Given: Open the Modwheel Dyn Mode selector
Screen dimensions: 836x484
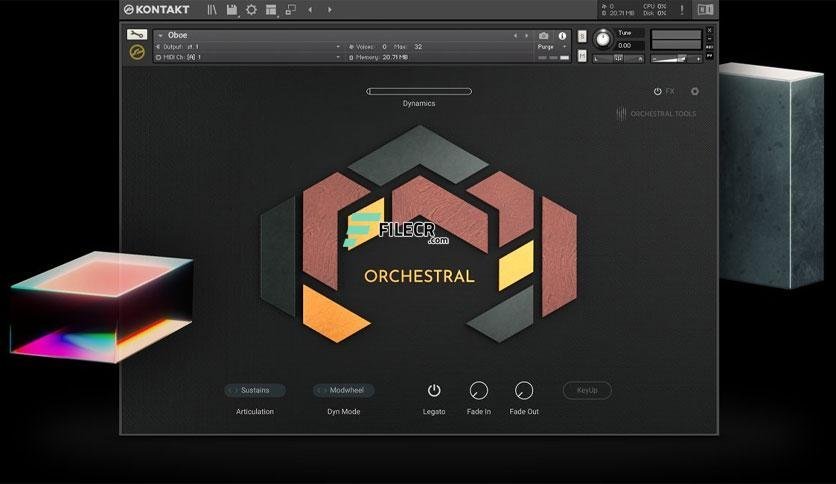Looking at the screenshot, I should [x=344, y=390].
